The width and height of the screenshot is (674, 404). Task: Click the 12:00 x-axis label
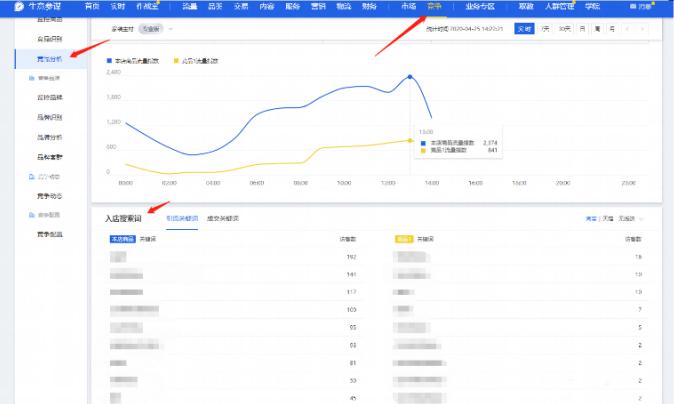click(388, 183)
